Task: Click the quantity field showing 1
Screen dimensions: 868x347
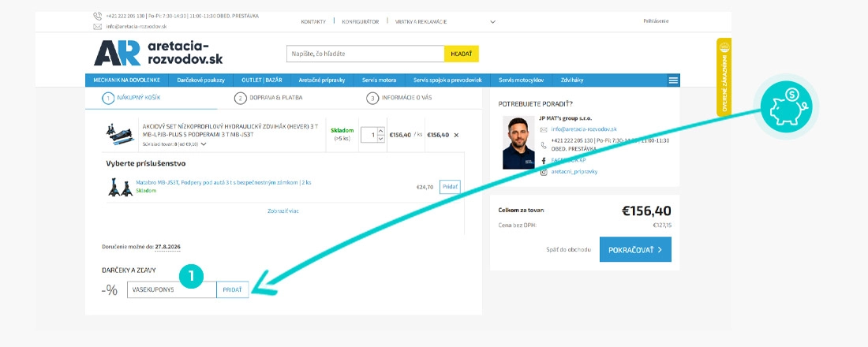Action: point(369,135)
